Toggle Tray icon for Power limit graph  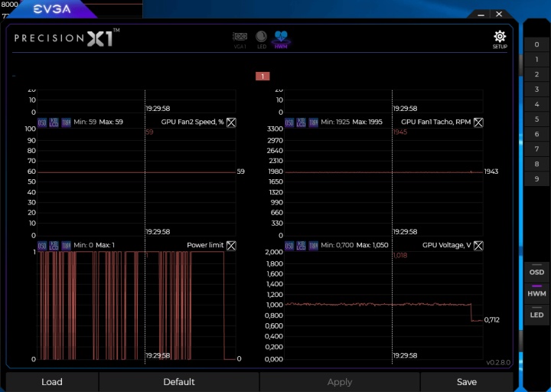point(66,246)
